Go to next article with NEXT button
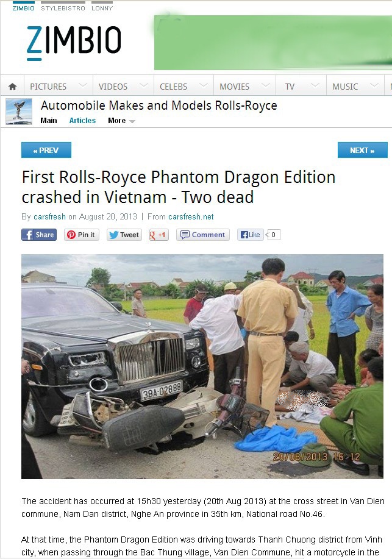The width and height of the screenshot is (392, 559). click(362, 150)
